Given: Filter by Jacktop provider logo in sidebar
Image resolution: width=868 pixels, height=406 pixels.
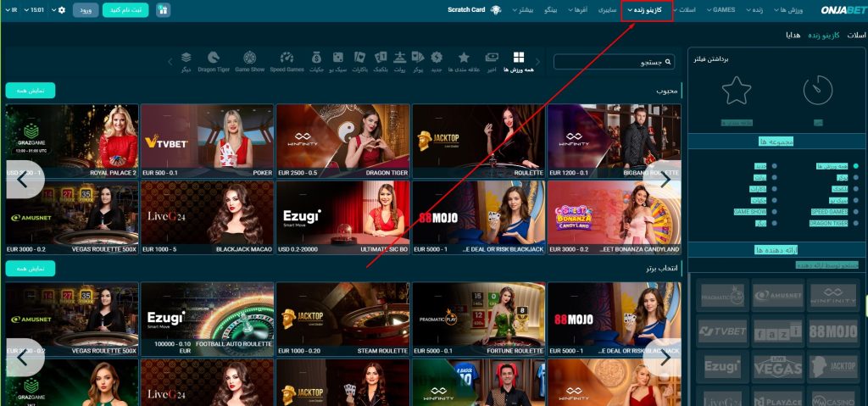Looking at the screenshot, I should (x=833, y=367).
